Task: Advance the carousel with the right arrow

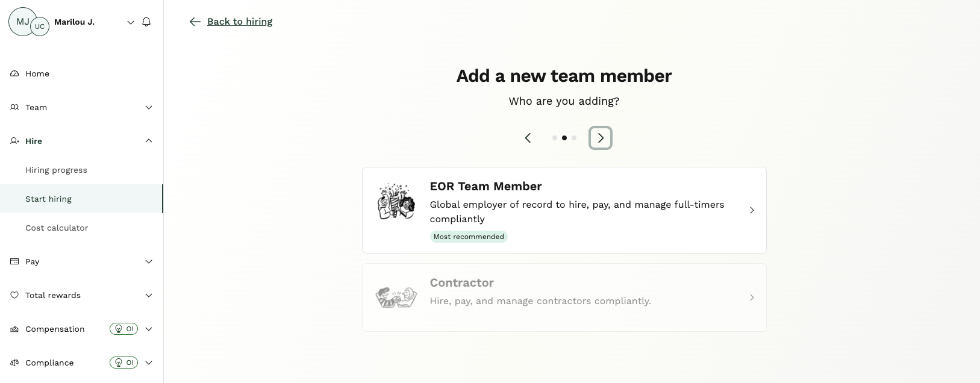Action: click(600, 138)
